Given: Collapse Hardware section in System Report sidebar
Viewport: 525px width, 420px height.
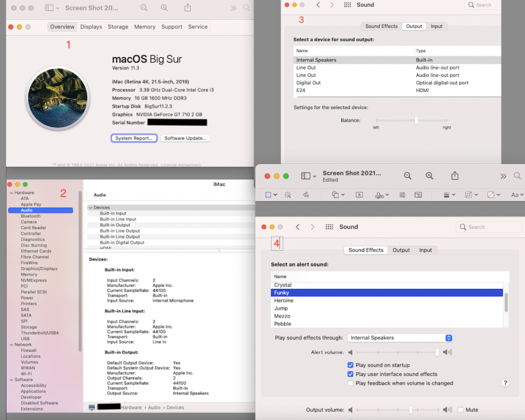Looking at the screenshot, I should [x=11, y=193].
